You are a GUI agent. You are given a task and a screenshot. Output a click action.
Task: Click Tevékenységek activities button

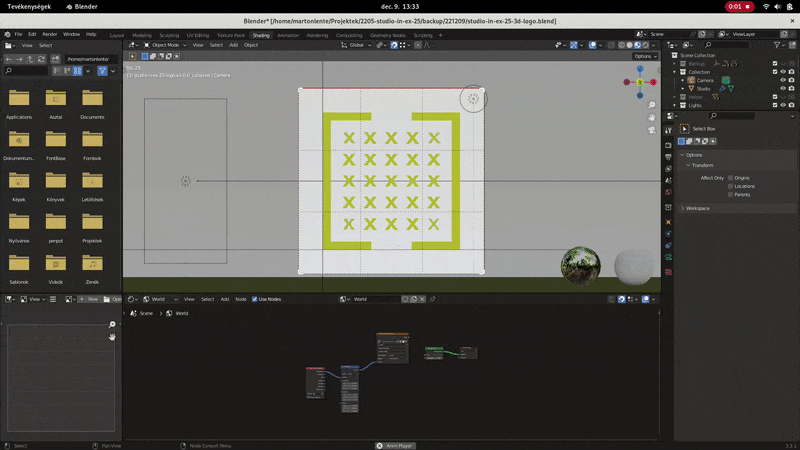point(29,7)
